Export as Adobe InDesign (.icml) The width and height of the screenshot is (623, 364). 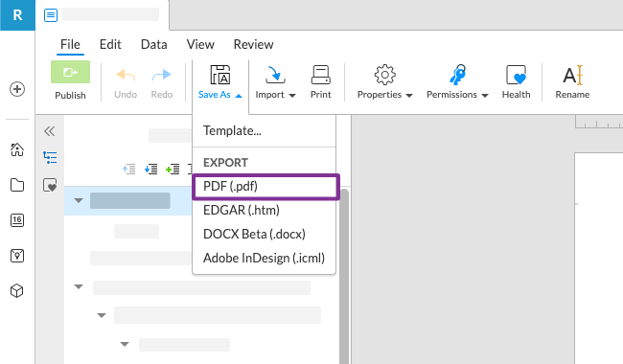pos(264,258)
